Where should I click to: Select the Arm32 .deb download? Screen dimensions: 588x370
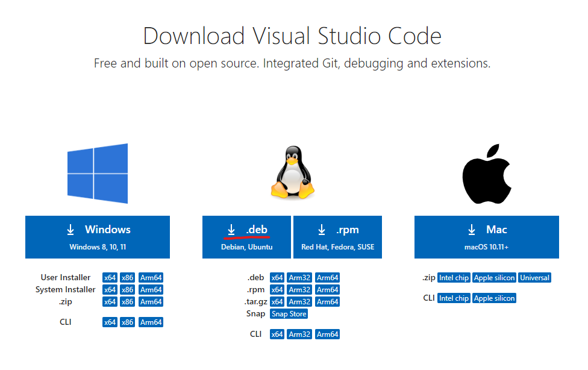point(299,277)
